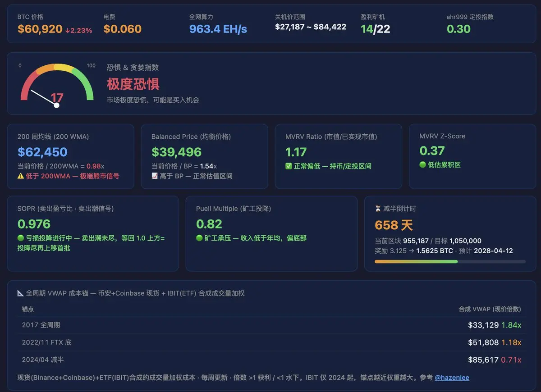Click the gauge needle pivot dot
The width and height of the screenshot is (541, 392).
point(57,105)
